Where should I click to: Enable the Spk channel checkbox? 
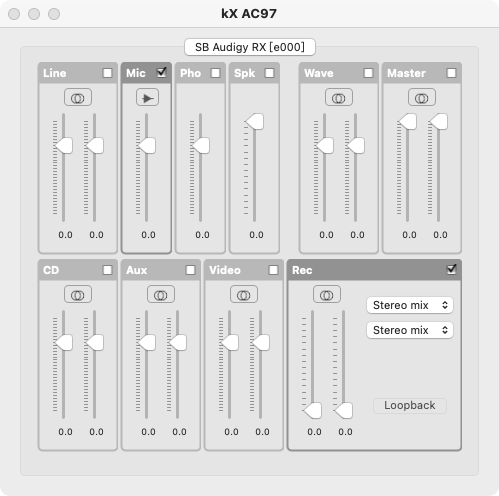[269, 73]
